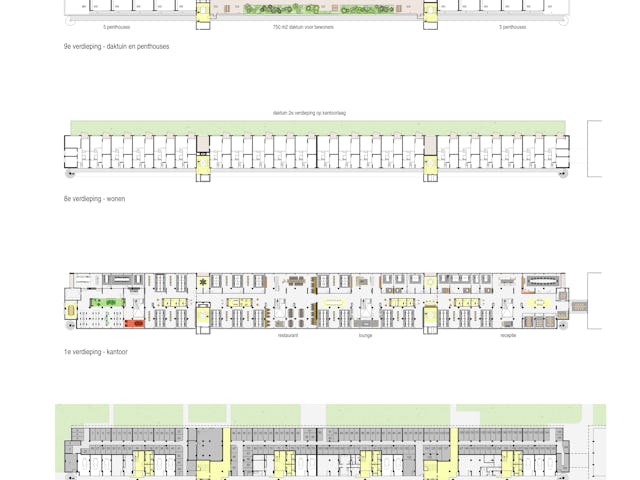Select the 'receptie' label
This screenshot has width=640, height=480.
click(x=508, y=336)
